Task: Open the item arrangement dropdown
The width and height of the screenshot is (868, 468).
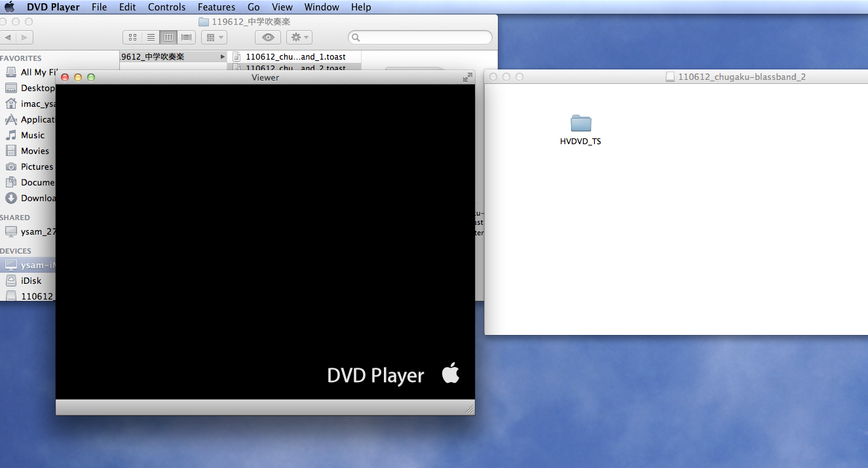Action: click(214, 37)
